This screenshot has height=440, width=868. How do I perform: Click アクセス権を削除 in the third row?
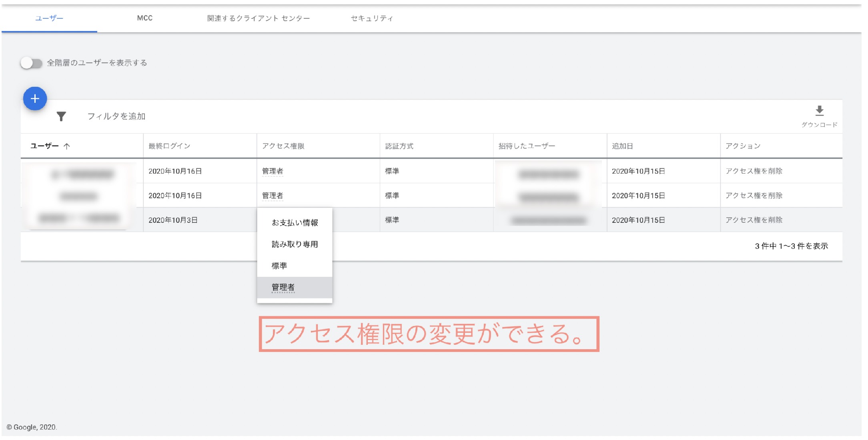(x=754, y=220)
